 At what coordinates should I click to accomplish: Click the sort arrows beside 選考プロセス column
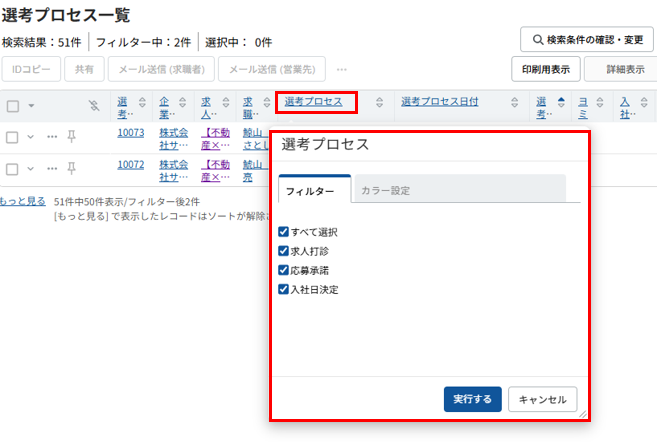[380, 102]
